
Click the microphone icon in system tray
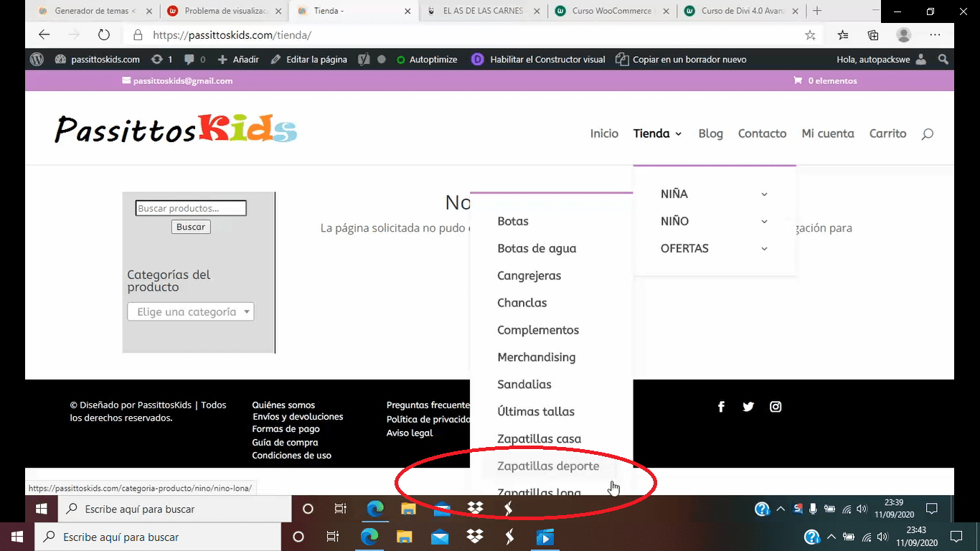click(x=813, y=509)
